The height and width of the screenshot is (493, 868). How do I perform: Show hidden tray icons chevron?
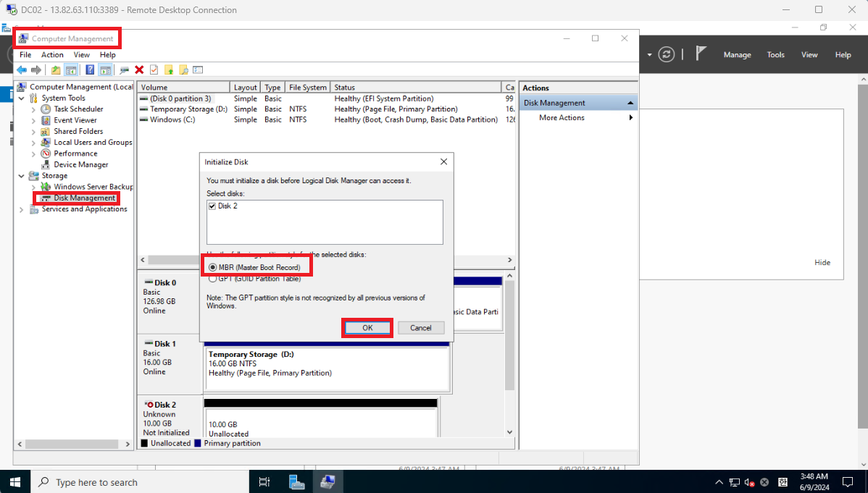(719, 482)
